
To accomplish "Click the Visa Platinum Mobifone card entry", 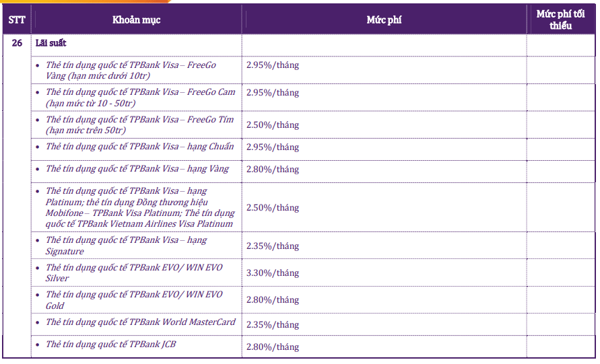I will 140,207.
